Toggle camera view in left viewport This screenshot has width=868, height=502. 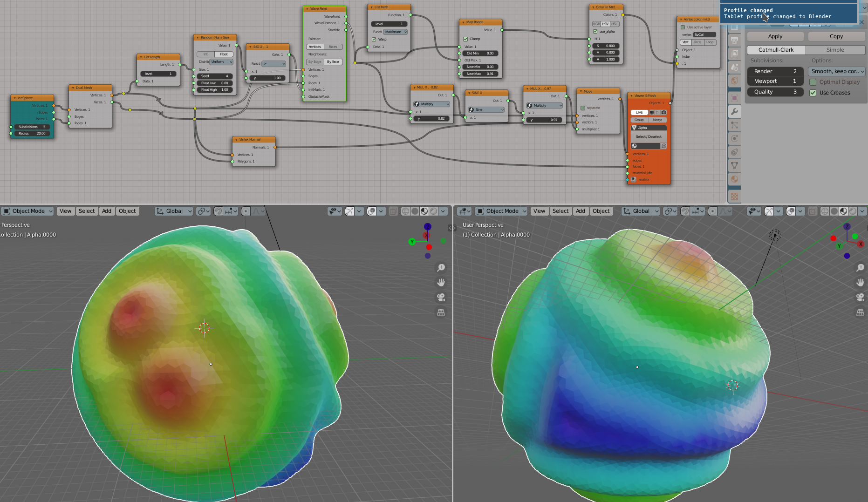[x=441, y=298]
